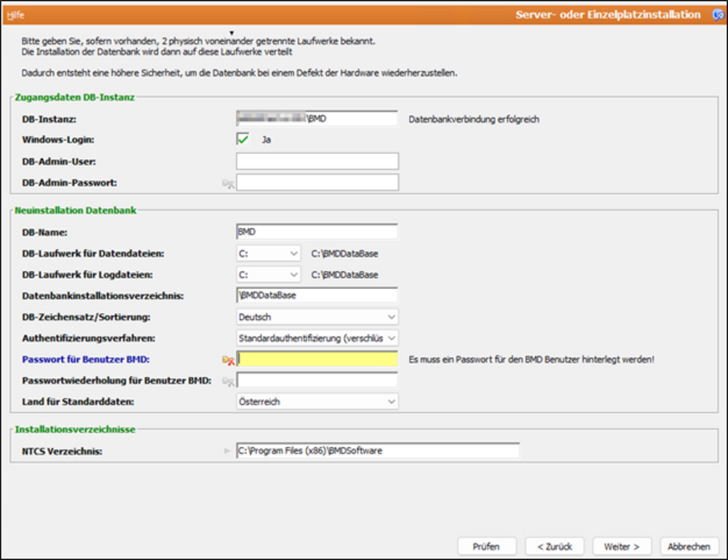Click key icon next to Passwortwiederholung field

[x=228, y=382]
